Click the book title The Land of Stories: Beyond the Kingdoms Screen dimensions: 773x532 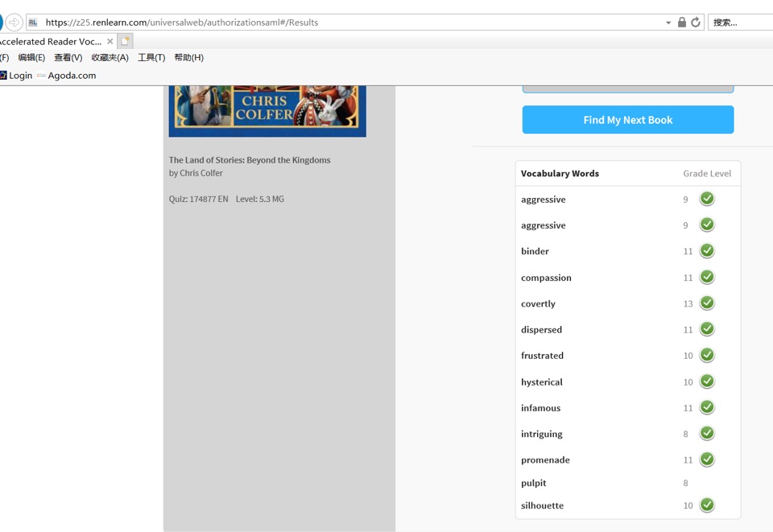pos(250,160)
